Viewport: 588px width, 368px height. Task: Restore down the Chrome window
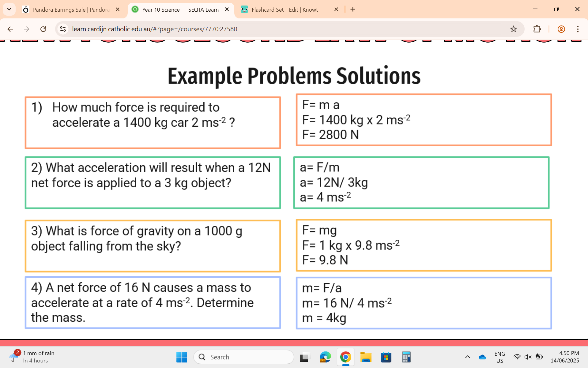click(556, 9)
